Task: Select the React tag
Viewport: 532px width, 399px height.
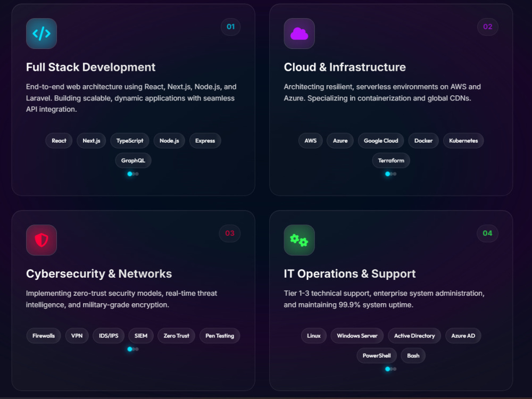Action: click(x=59, y=141)
